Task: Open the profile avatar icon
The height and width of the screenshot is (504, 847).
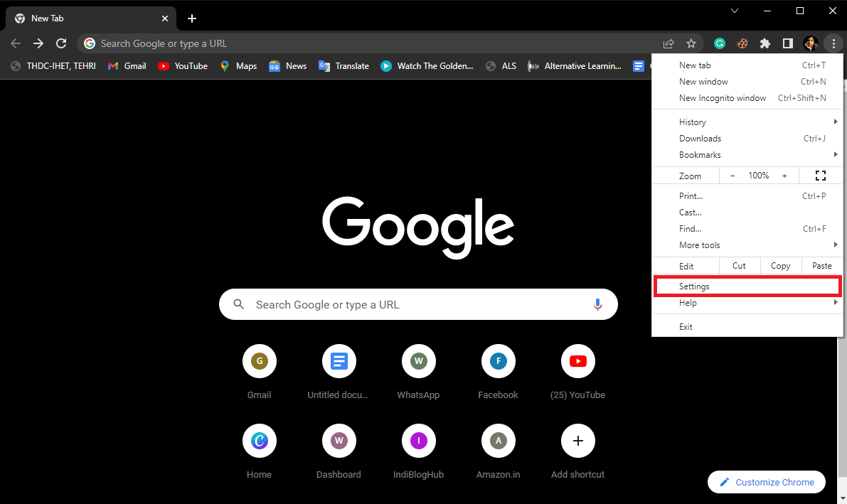Action: click(811, 43)
